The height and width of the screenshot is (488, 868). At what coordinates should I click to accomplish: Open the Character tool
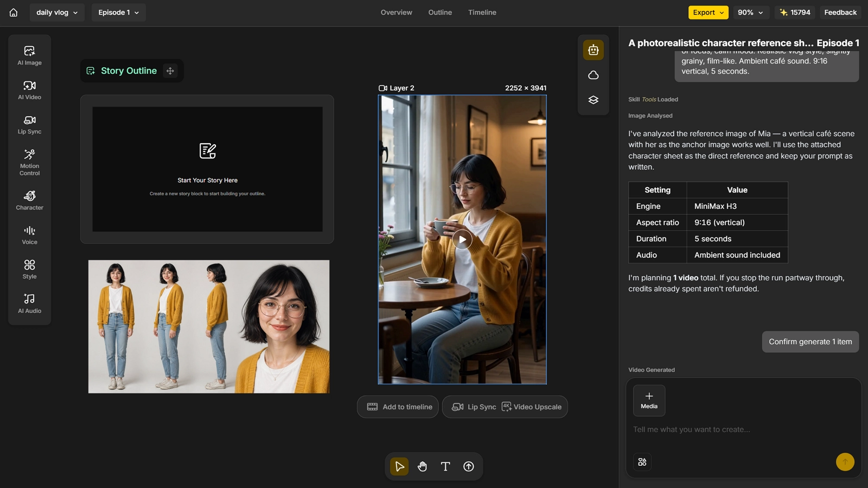click(x=29, y=200)
